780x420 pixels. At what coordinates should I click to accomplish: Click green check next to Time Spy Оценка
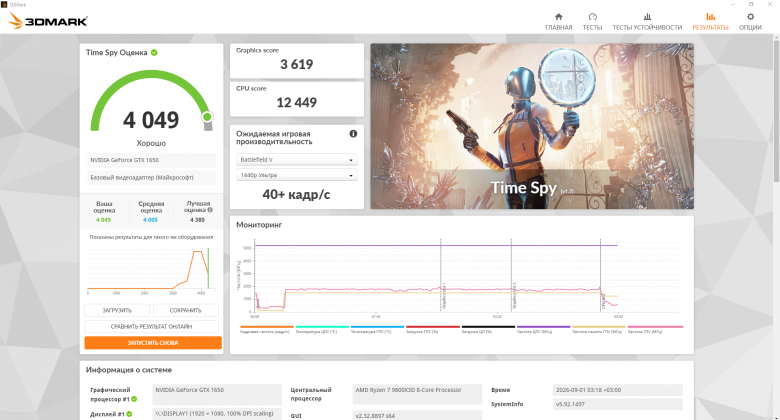pos(154,52)
